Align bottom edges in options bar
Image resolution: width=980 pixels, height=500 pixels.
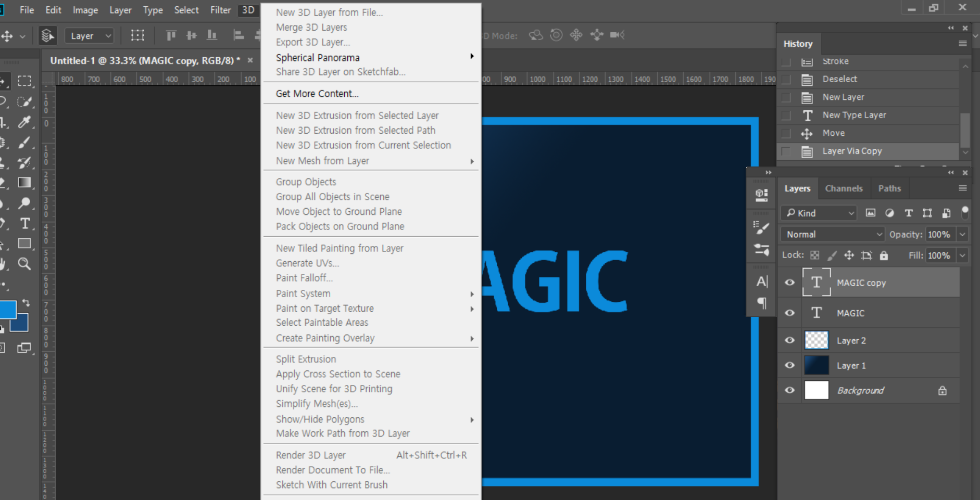pyautogui.click(x=212, y=35)
